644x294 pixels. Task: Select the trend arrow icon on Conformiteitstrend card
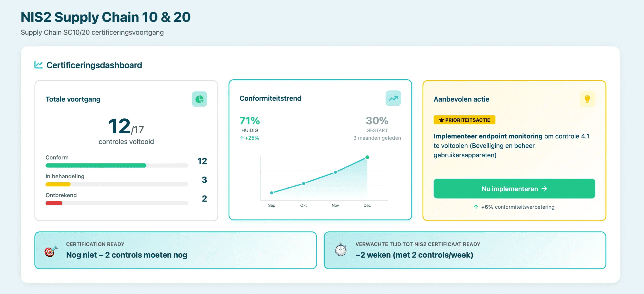click(x=393, y=98)
